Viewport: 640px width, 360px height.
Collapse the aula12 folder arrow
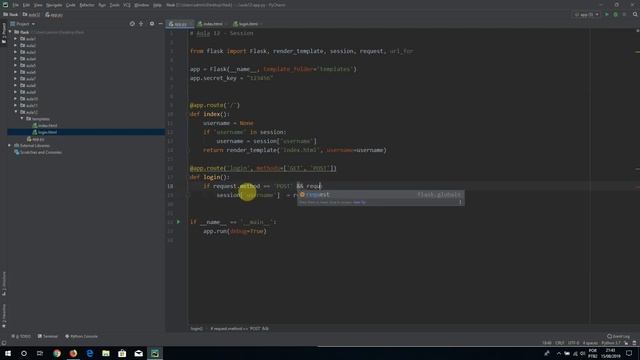16,112
